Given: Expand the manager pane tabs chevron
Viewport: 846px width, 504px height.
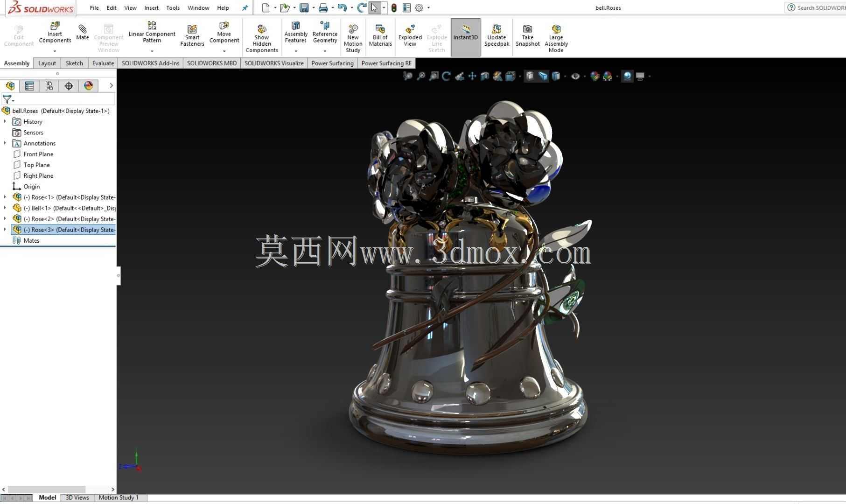Looking at the screenshot, I should (111, 85).
